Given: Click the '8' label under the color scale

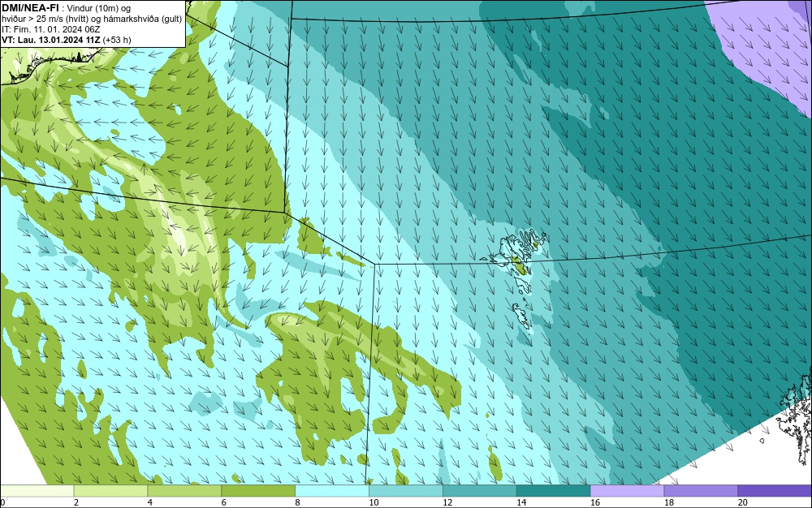Looking at the screenshot, I should [297, 502].
